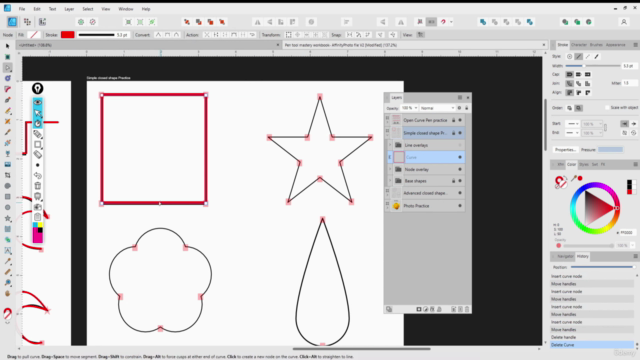640x360 pixels.
Task: Toggle visibility of Advanced closed shape layer
Action: coord(460,193)
